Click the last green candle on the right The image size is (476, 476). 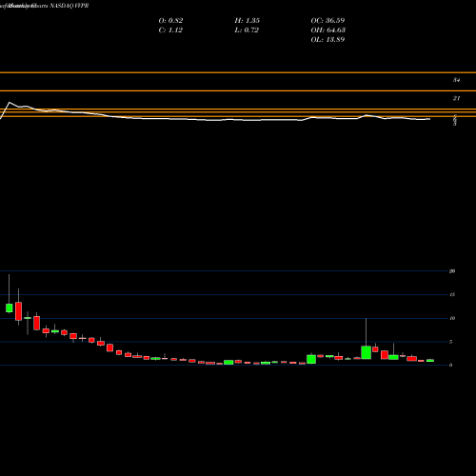pyautogui.click(x=430, y=361)
